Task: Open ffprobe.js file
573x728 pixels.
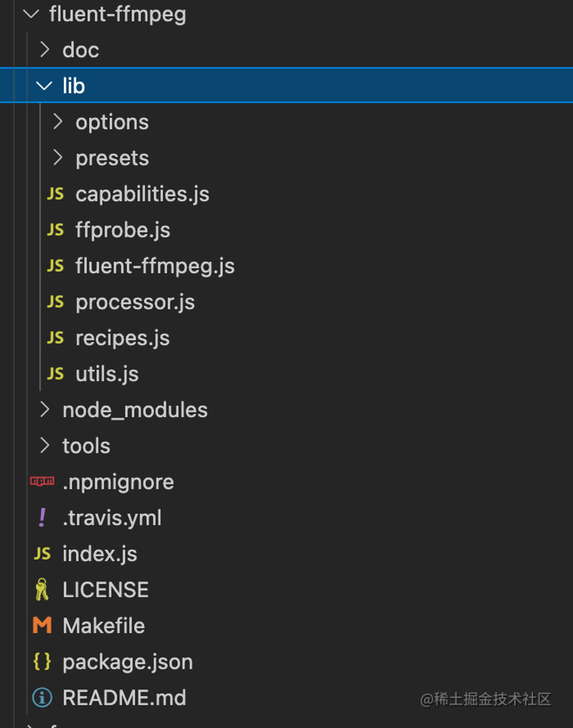Action: pos(123,230)
